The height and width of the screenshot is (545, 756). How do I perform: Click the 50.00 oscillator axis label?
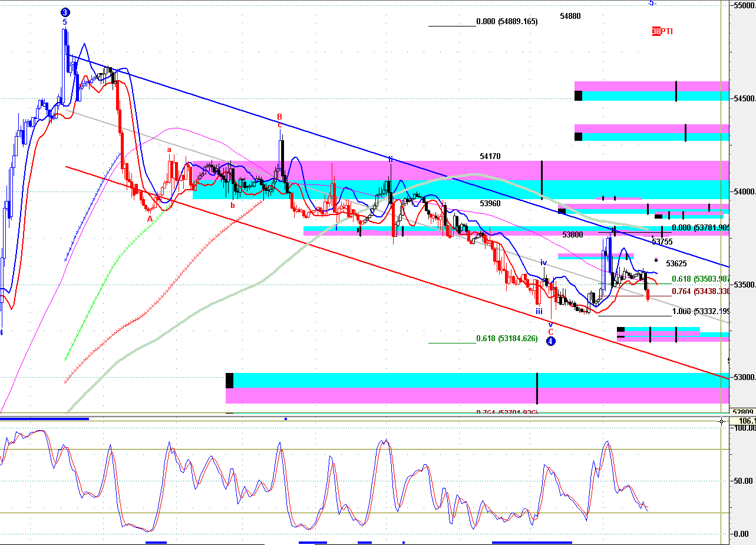[x=741, y=481]
